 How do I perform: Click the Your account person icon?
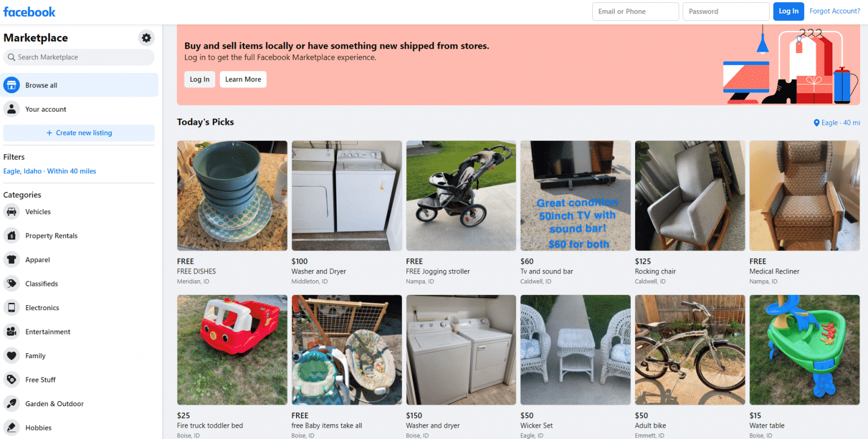(x=11, y=109)
